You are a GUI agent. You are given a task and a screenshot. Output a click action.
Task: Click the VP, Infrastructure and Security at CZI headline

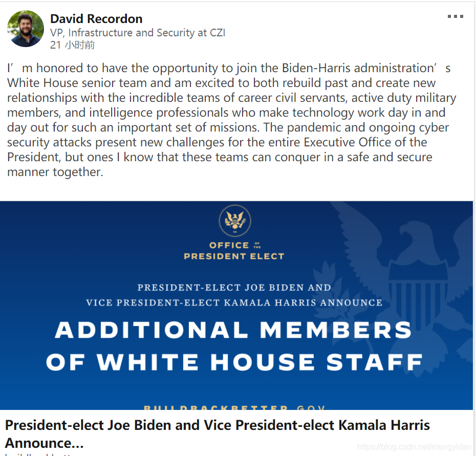click(x=138, y=32)
